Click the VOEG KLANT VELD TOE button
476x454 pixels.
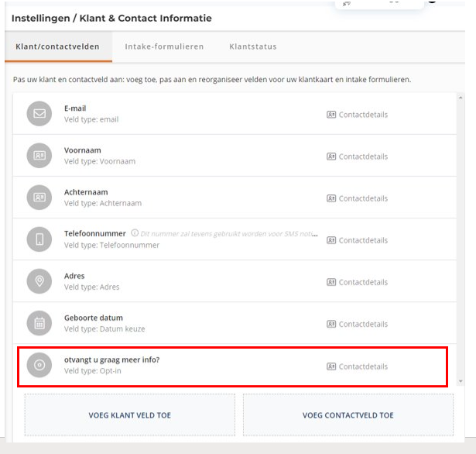click(129, 415)
